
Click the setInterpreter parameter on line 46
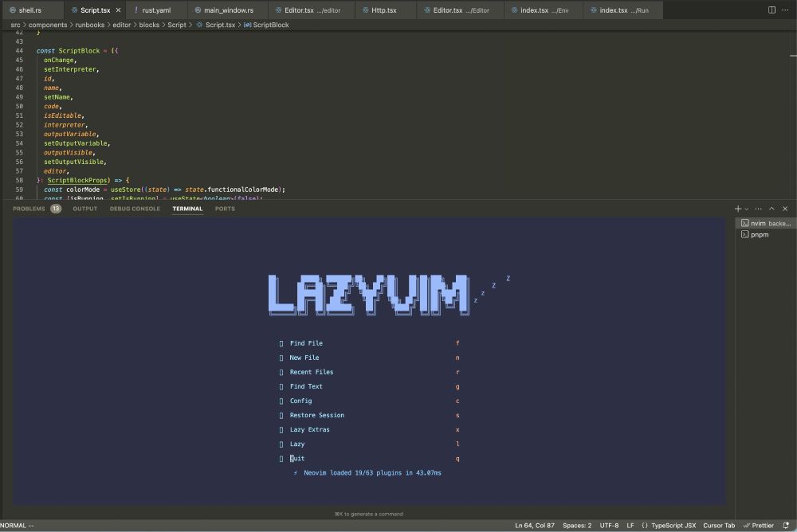pos(69,69)
